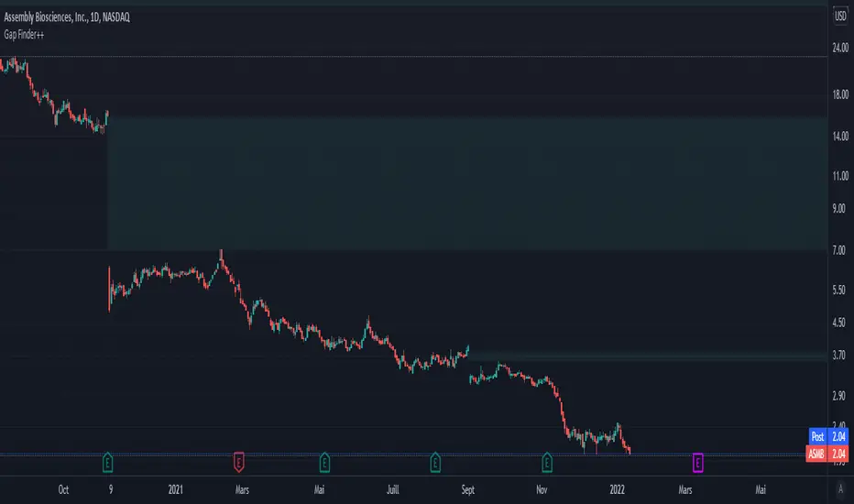Open the red earnings marker near Mars 2021
Screen dimensions: 854x504
click(238, 463)
